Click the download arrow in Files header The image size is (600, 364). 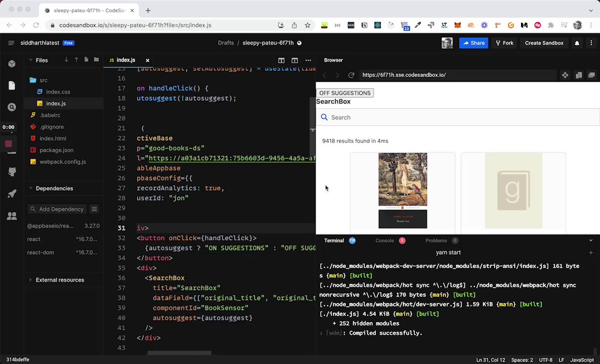[x=66, y=60]
